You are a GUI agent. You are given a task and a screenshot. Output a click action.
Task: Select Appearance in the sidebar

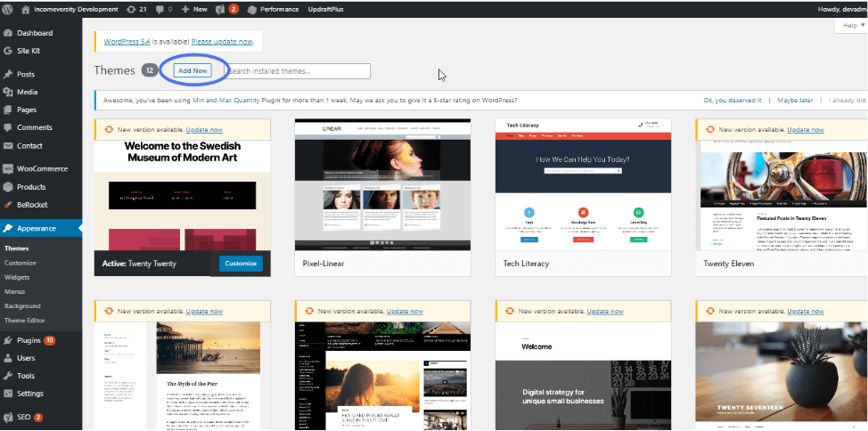point(41,228)
